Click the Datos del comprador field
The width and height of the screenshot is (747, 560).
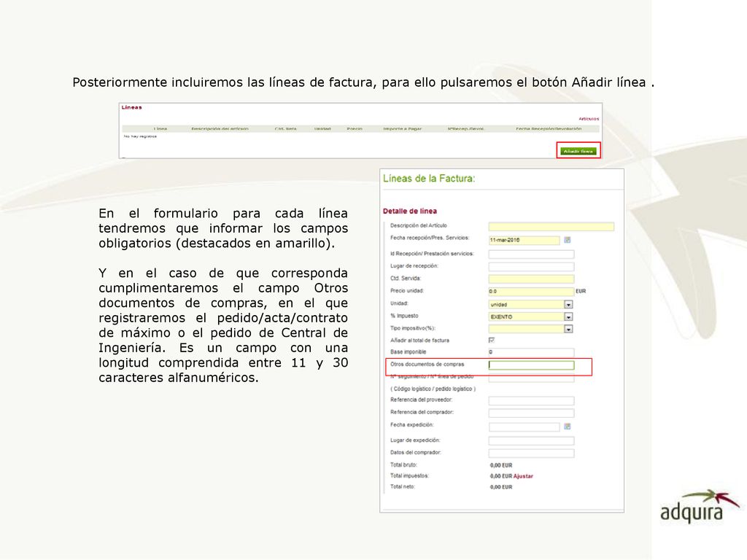[531, 454]
